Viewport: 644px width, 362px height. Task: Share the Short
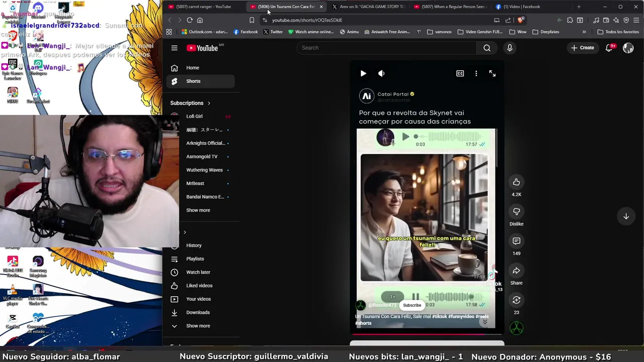click(516, 271)
